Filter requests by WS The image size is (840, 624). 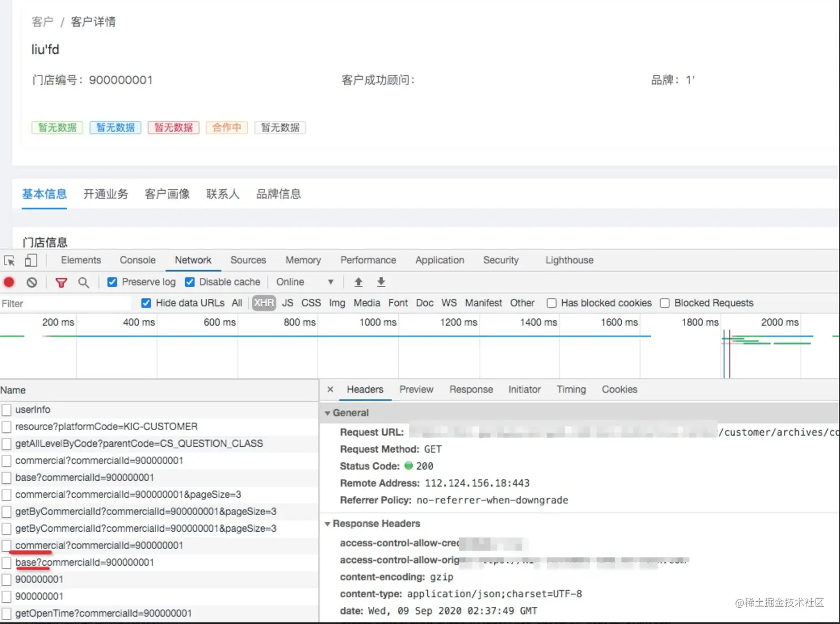point(449,303)
